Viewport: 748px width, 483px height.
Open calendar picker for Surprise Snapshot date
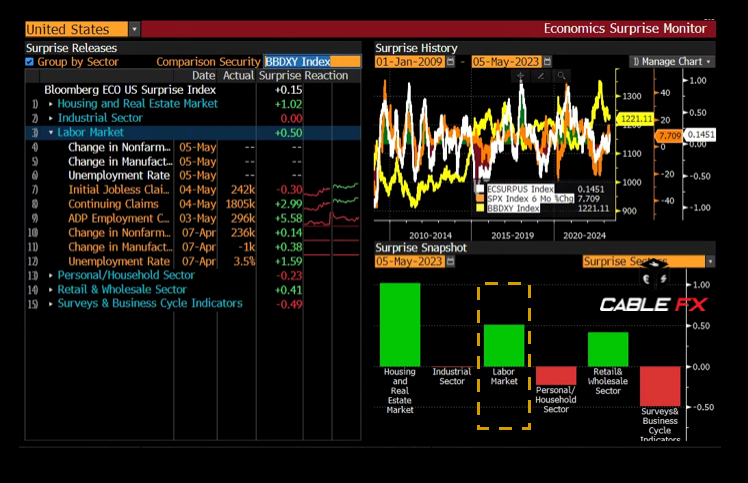(450, 261)
